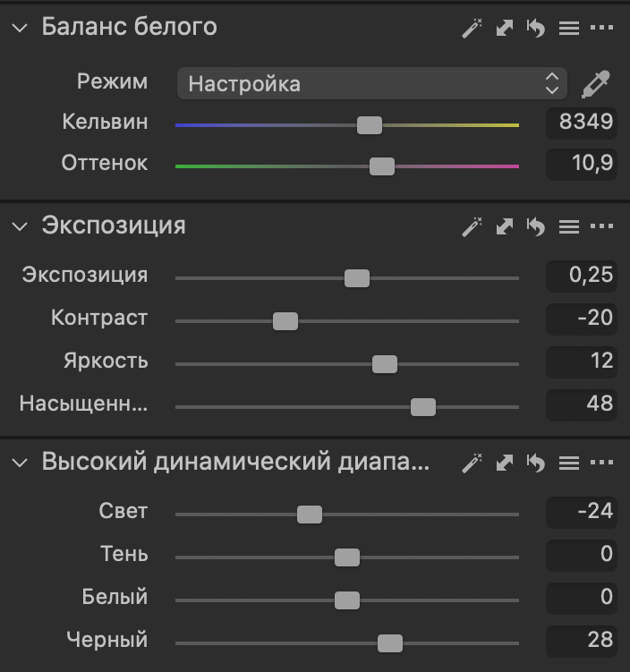Click copy-adjustments arrow in Баланс белого panel
This screenshot has width=630, height=672.
(505, 28)
